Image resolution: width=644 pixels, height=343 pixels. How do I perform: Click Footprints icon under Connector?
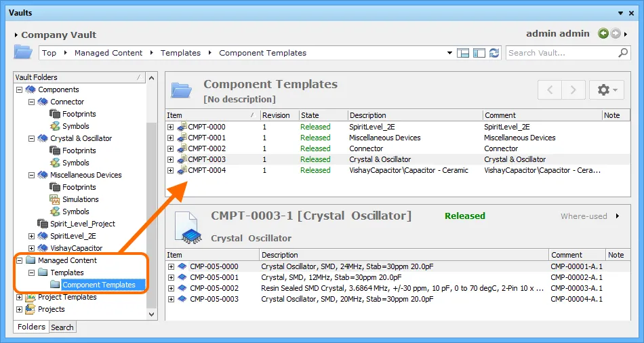coord(55,114)
